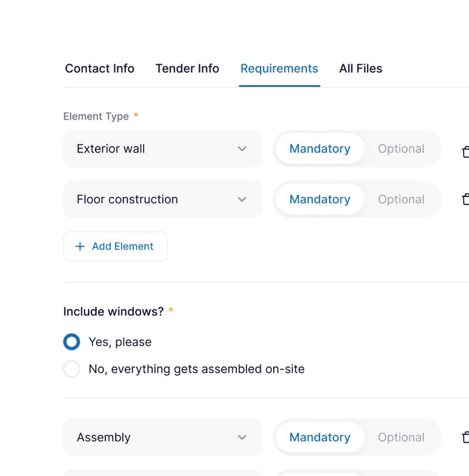Click the plus icon in Add Element
Image resolution: width=469 pixels, height=476 pixels.
[x=80, y=247]
